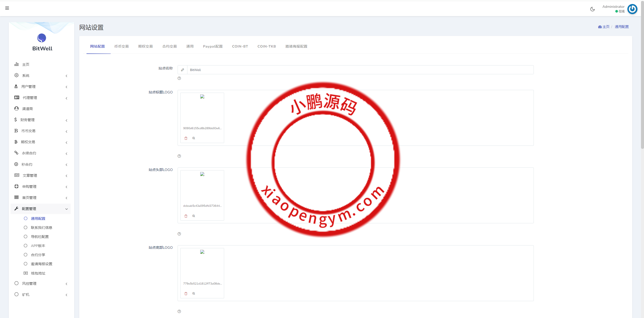The height and width of the screenshot is (318, 644).
Task: Delete the 站点底部LOGO image via trash icon
Action: (186, 294)
